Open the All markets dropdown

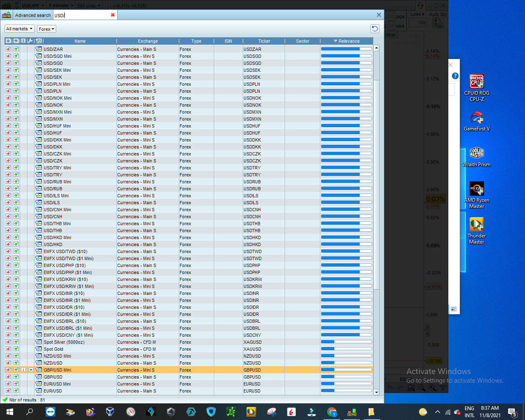click(x=19, y=29)
